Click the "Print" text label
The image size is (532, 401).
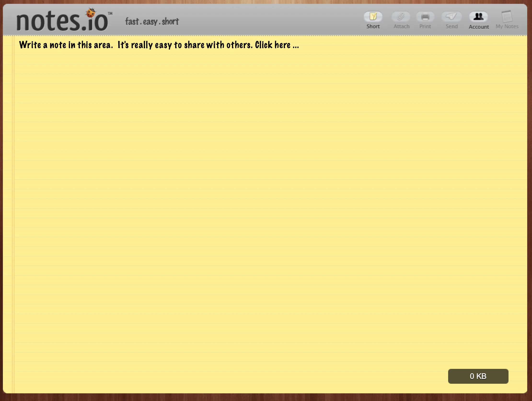click(425, 26)
